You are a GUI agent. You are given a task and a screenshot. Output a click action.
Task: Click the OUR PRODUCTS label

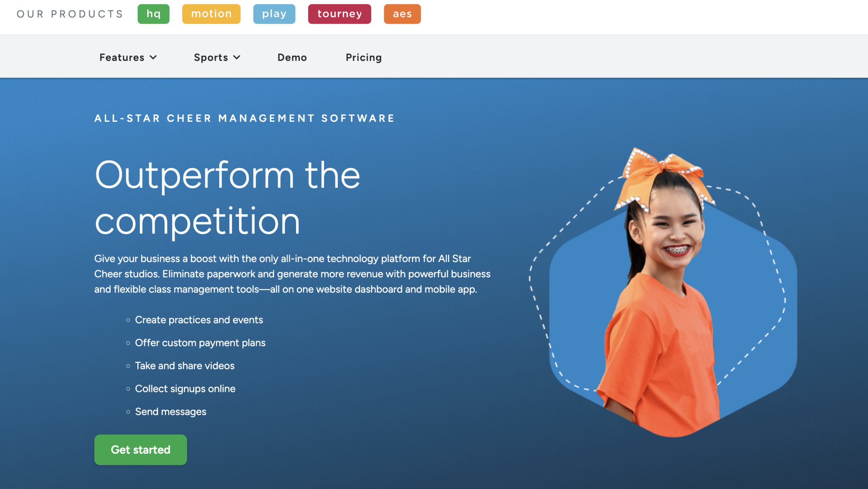point(70,14)
